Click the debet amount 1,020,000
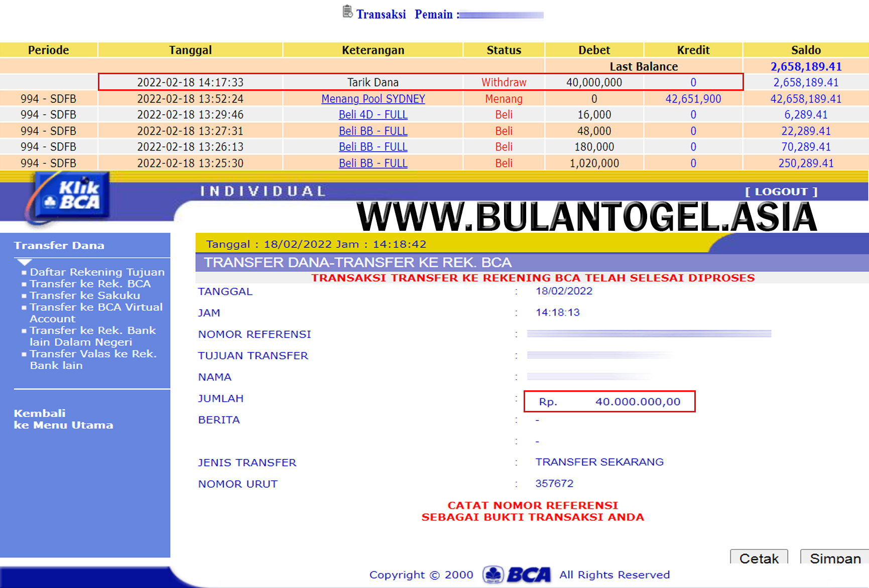This screenshot has height=588, width=869. [x=594, y=163]
